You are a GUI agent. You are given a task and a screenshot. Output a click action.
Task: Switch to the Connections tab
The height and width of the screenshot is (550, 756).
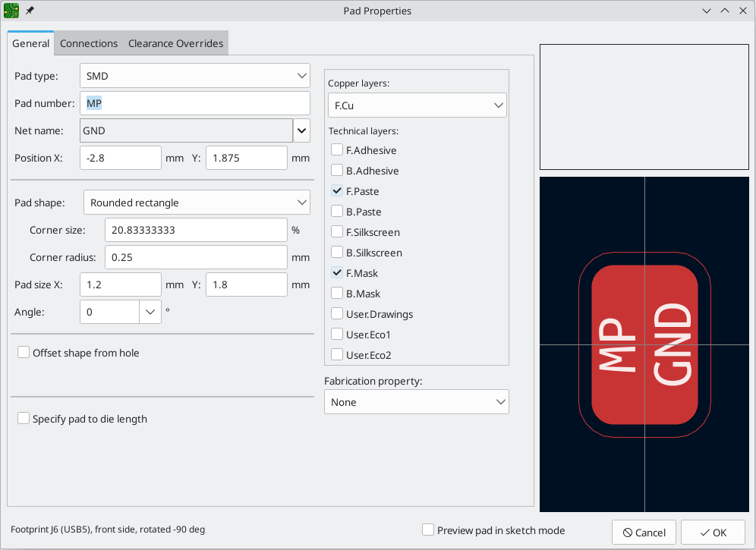coord(89,43)
